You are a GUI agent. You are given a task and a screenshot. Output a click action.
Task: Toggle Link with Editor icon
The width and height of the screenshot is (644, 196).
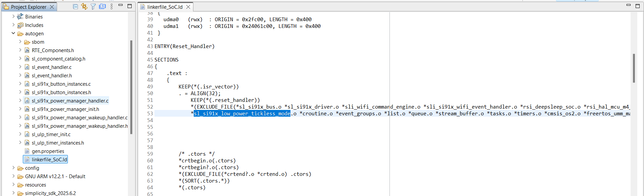pyautogui.click(x=84, y=6)
